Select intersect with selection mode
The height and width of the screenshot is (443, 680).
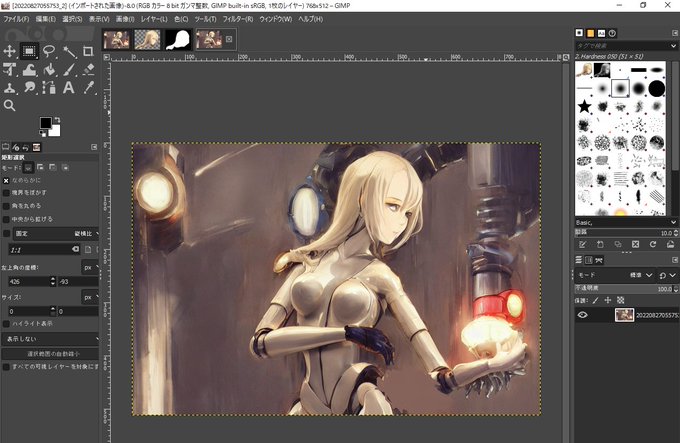point(65,167)
